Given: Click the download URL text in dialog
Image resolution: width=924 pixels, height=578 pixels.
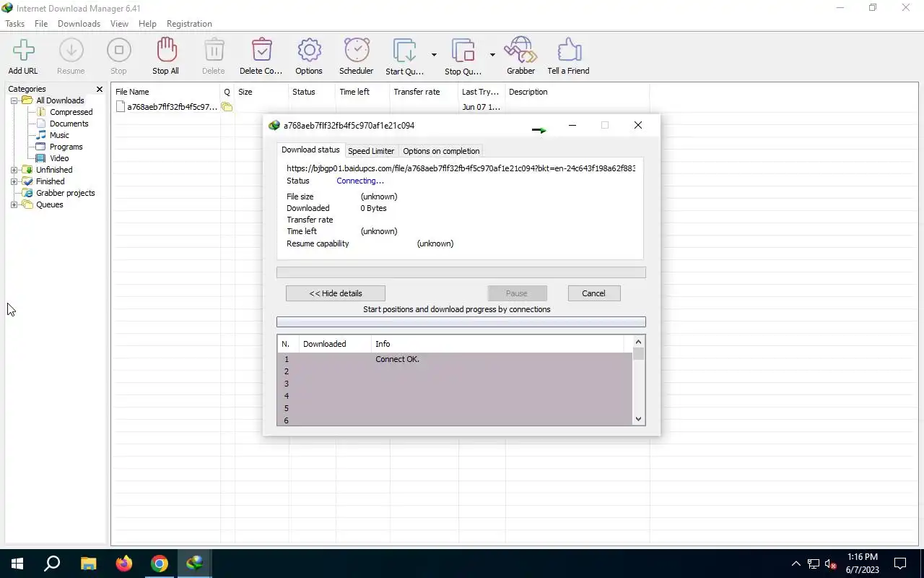Looking at the screenshot, I should tap(461, 168).
